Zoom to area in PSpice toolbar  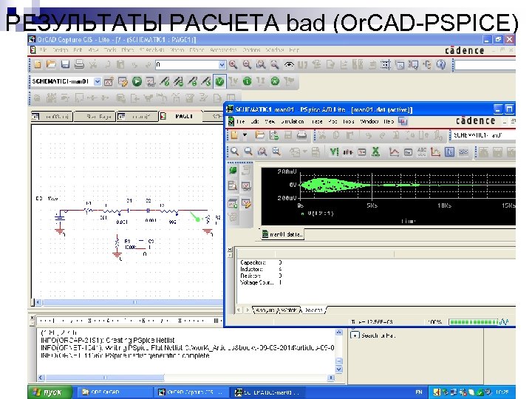click(262, 151)
